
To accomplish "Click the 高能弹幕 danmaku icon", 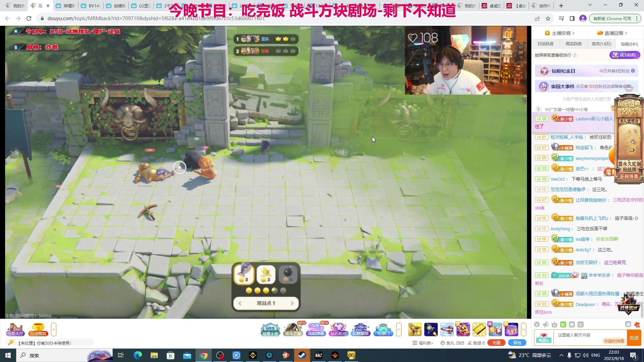I will click(316, 329).
